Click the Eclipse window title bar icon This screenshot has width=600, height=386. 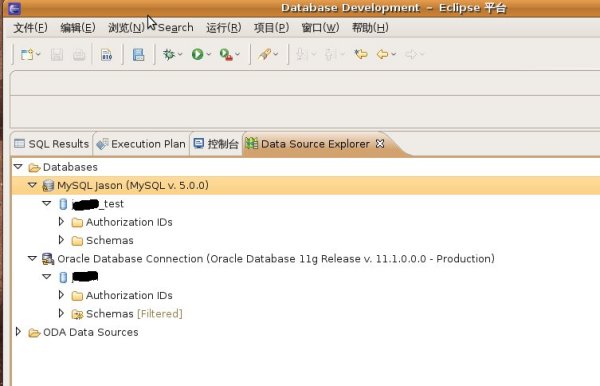(x=14, y=8)
